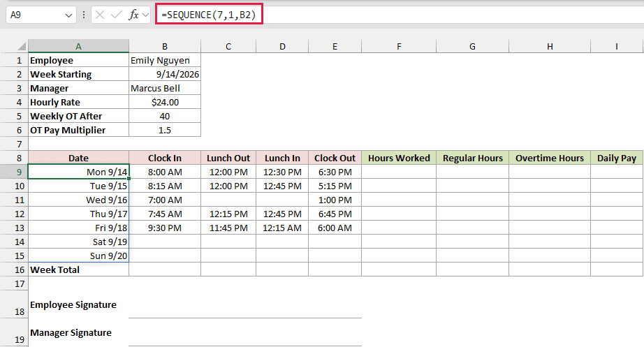Select row 16 header
Screen dimensions: 644x347
click(x=14, y=270)
